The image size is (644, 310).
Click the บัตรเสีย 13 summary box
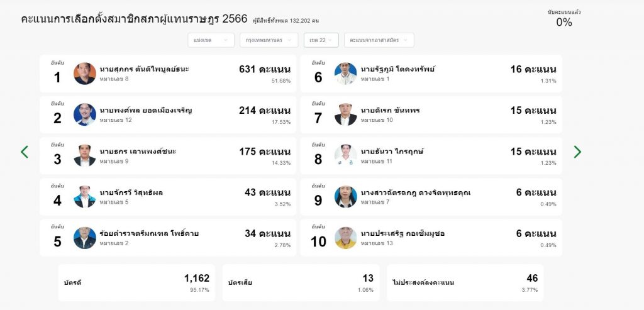click(x=301, y=282)
